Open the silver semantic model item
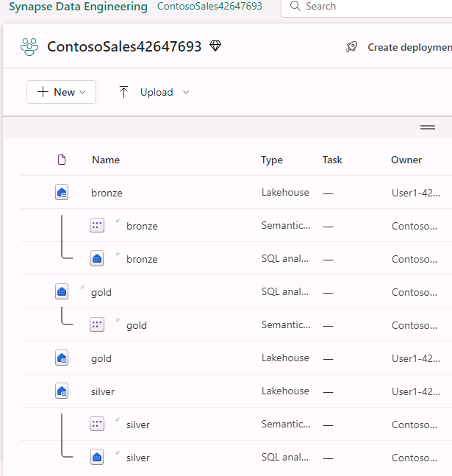Image resolution: width=452 pixels, height=476 pixels. (138, 425)
